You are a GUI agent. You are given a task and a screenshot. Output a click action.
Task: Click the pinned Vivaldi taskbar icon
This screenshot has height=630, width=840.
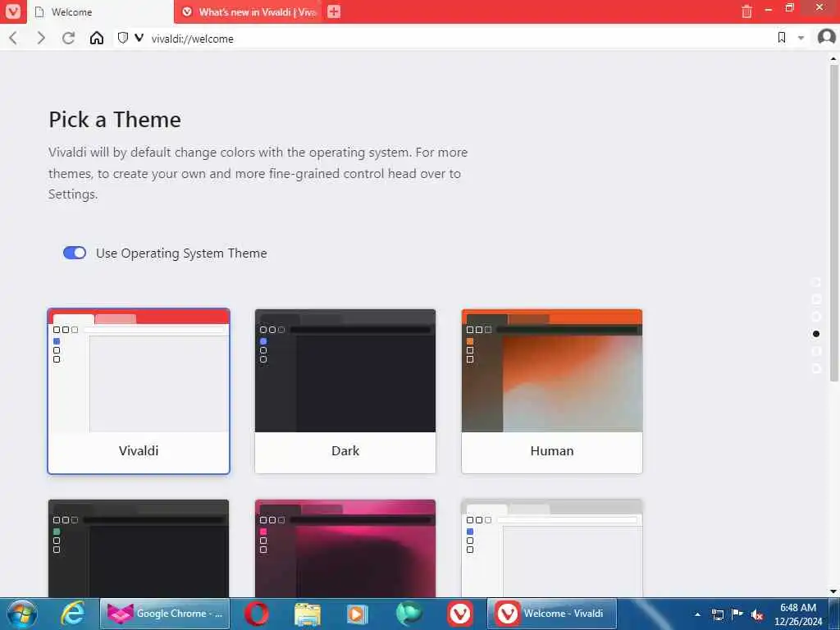[x=459, y=614]
